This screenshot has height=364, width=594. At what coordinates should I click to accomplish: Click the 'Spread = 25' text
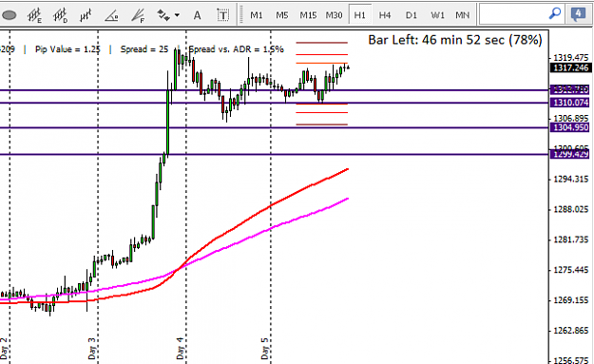tap(144, 49)
